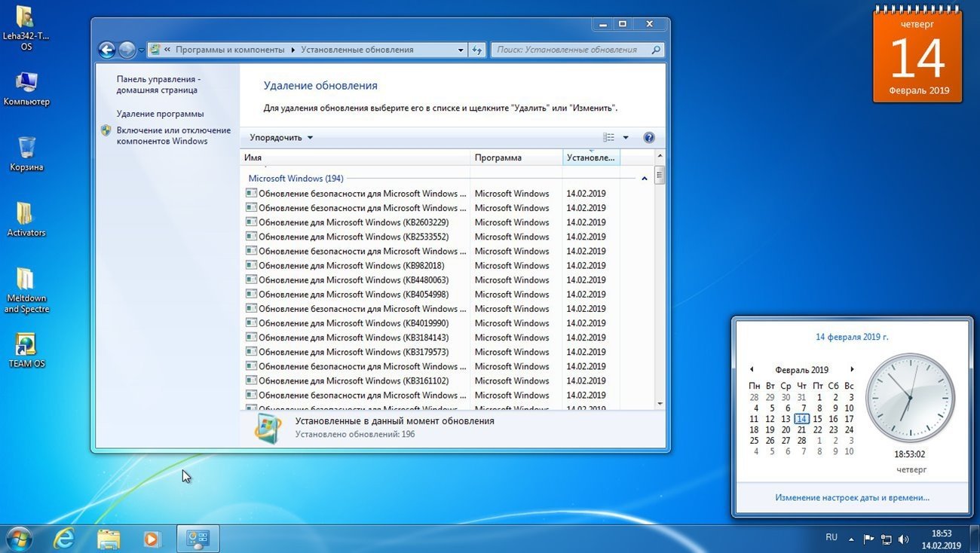Open the Удаление программы link

click(160, 114)
